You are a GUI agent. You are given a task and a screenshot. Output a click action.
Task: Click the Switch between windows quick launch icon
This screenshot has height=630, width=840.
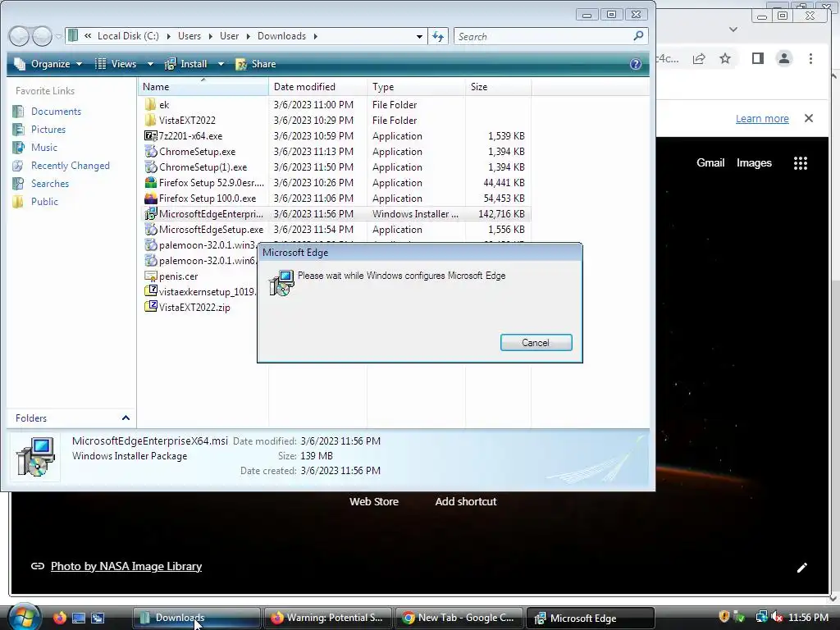pyautogui.click(x=98, y=618)
